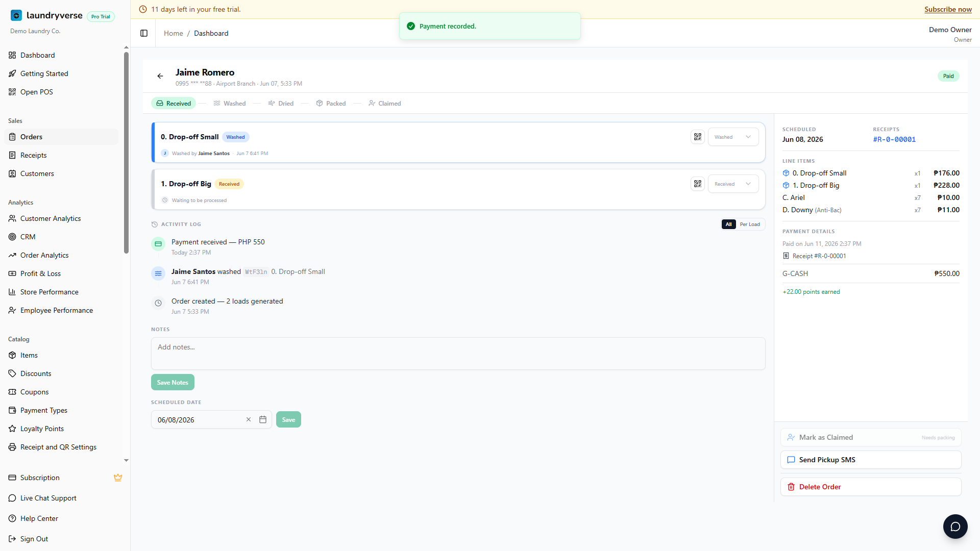Click Save Notes button

tap(173, 382)
